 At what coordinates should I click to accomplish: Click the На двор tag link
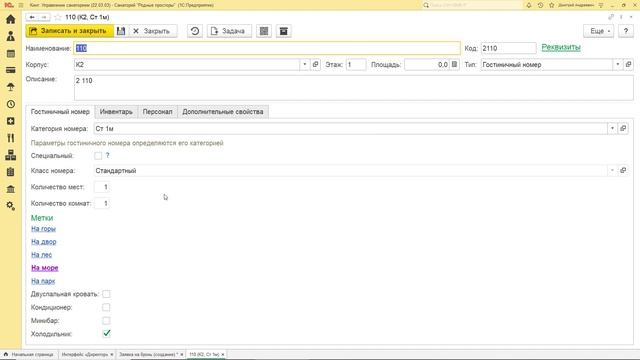[44, 242]
